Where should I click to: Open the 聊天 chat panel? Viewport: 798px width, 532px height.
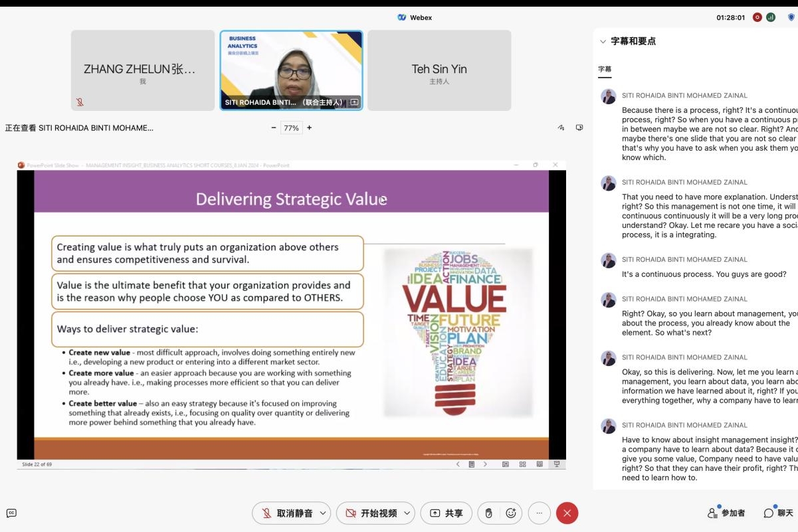tap(778, 513)
